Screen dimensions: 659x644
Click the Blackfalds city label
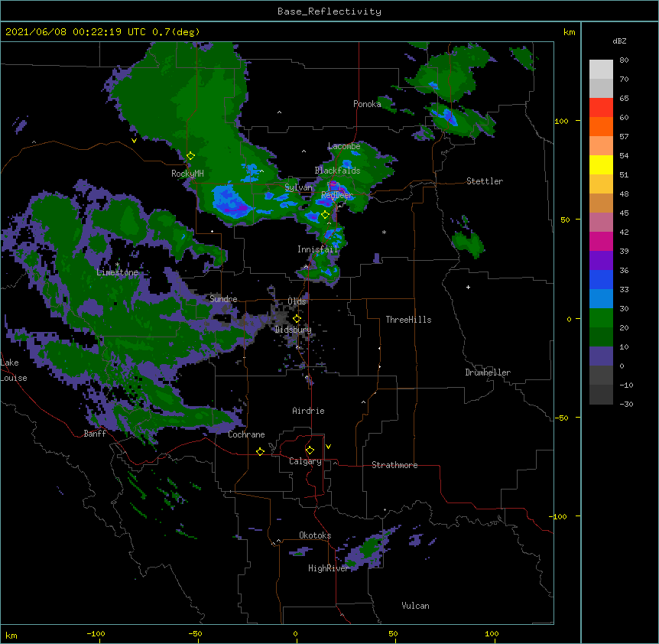pos(337,171)
